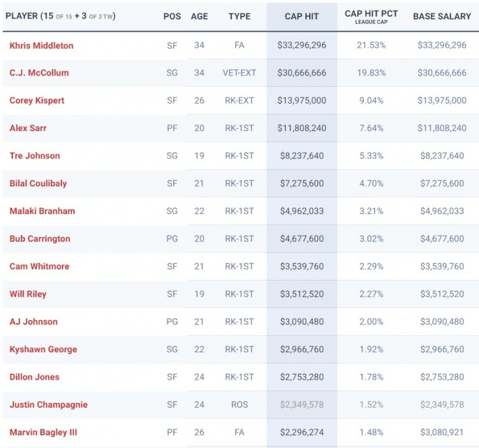
Task: Click the Type column header
Action: click(240, 16)
